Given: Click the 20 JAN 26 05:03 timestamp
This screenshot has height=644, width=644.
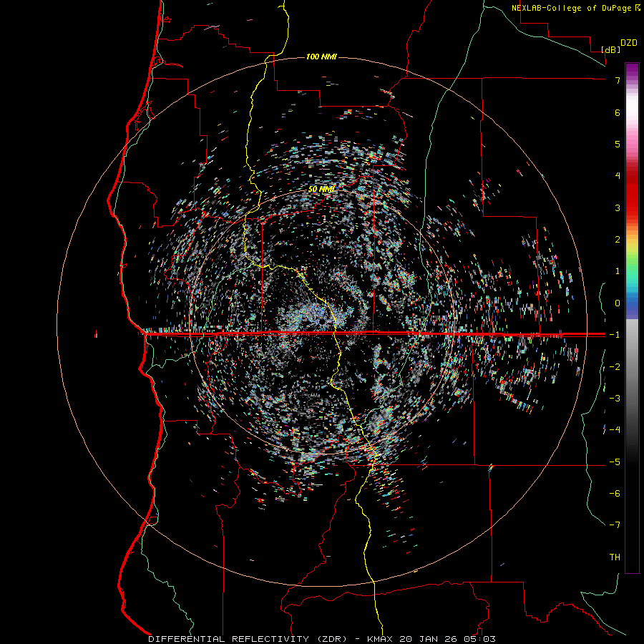Looking at the screenshot, I should (447, 639).
